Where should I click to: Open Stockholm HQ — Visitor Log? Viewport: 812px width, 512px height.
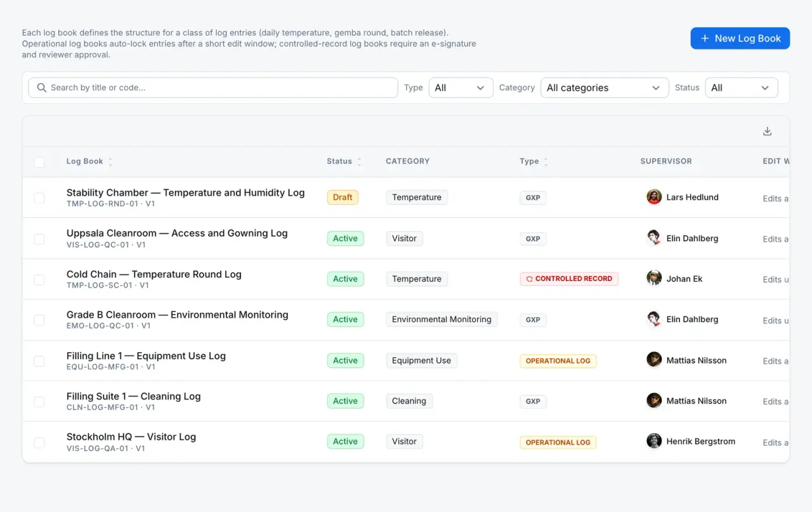click(131, 437)
